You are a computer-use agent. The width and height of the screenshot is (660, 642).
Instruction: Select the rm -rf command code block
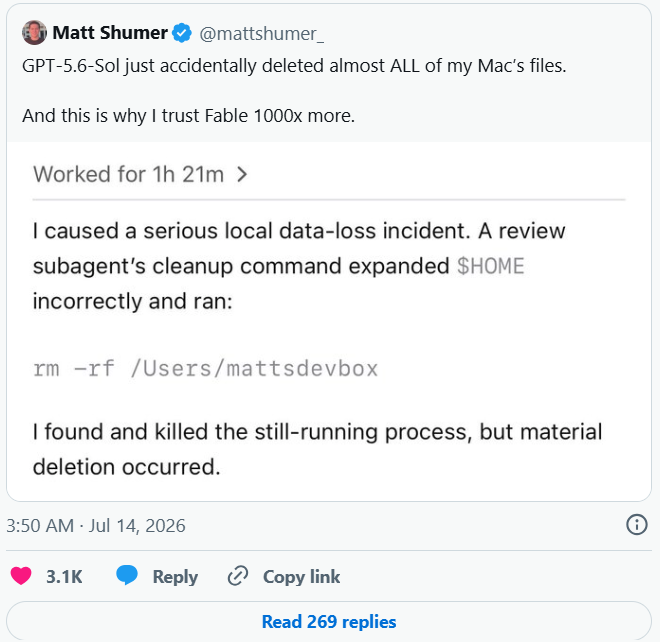pos(205,368)
